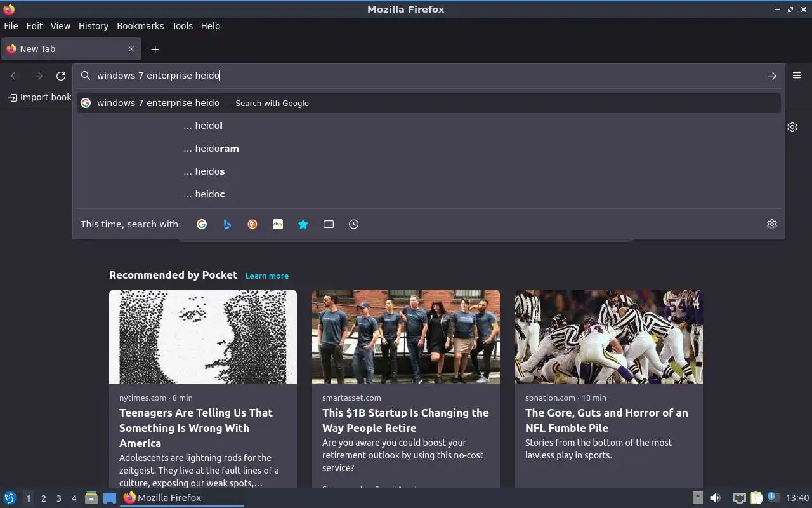Switch to workspace 2 in the taskbar
The height and width of the screenshot is (508, 812).
click(x=43, y=498)
